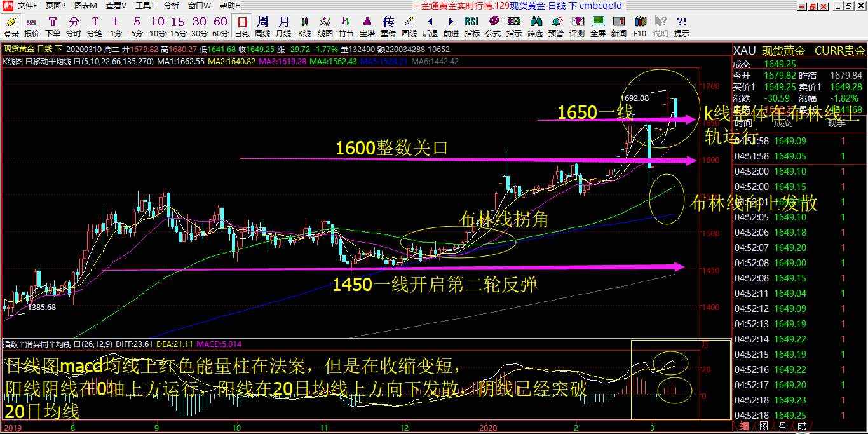Image resolution: width=868 pixels, height=434 pixels.
Task: Open the 报价 quotes toolbar icon
Action: click(x=32, y=26)
